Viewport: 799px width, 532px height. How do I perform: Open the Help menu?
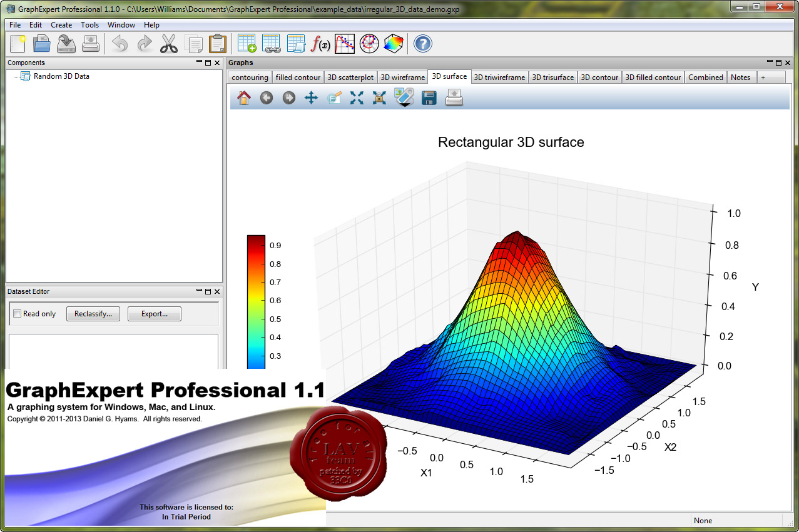pyautogui.click(x=151, y=25)
